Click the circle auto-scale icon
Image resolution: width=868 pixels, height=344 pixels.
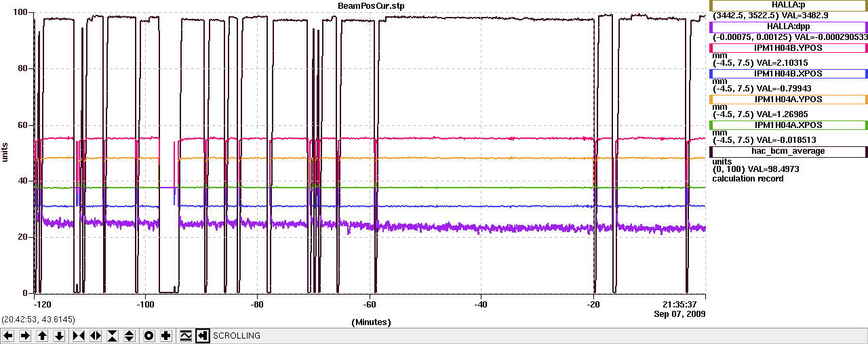pyautogui.click(x=149, y=336)
